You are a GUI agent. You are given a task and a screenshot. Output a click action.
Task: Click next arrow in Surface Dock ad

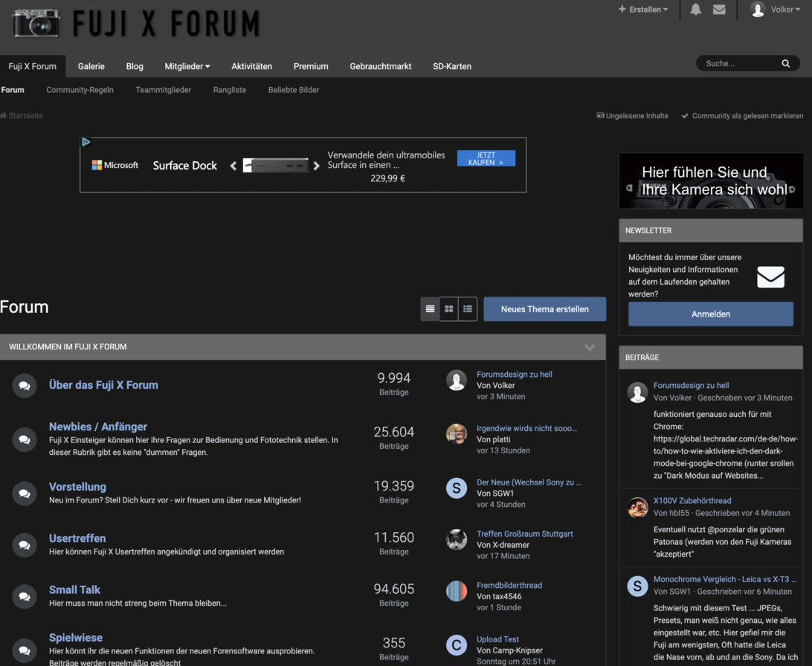click(x=316, y=166)
